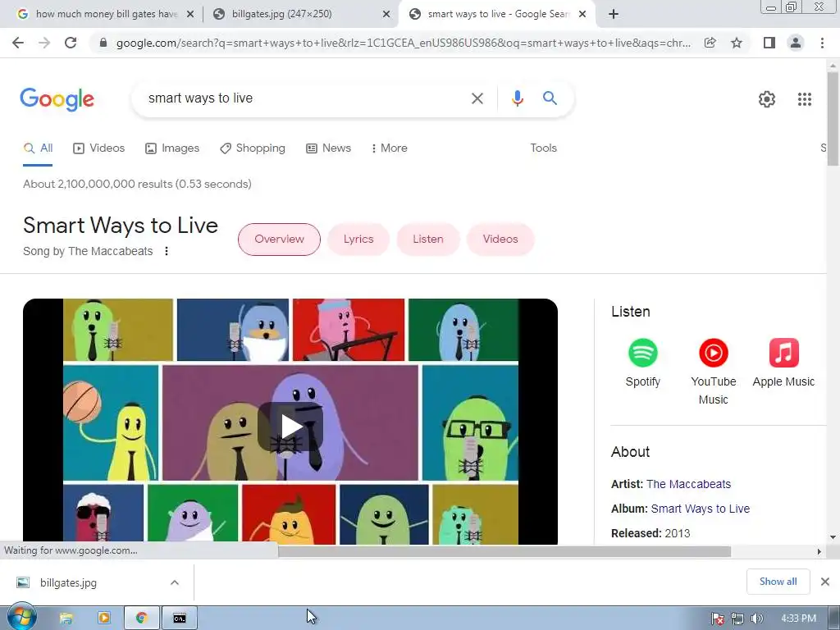Go back to previous page

[18, 43]
